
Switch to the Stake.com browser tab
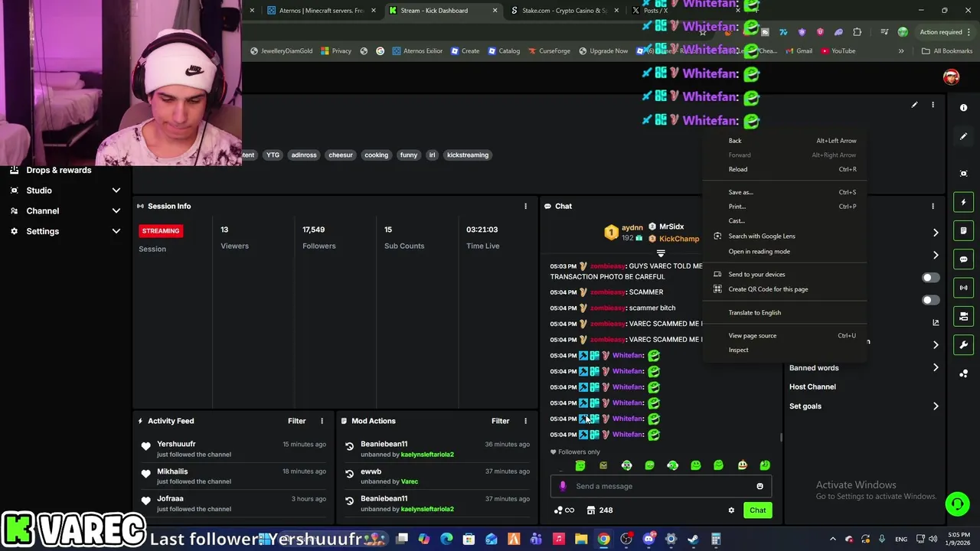(565, 11)
